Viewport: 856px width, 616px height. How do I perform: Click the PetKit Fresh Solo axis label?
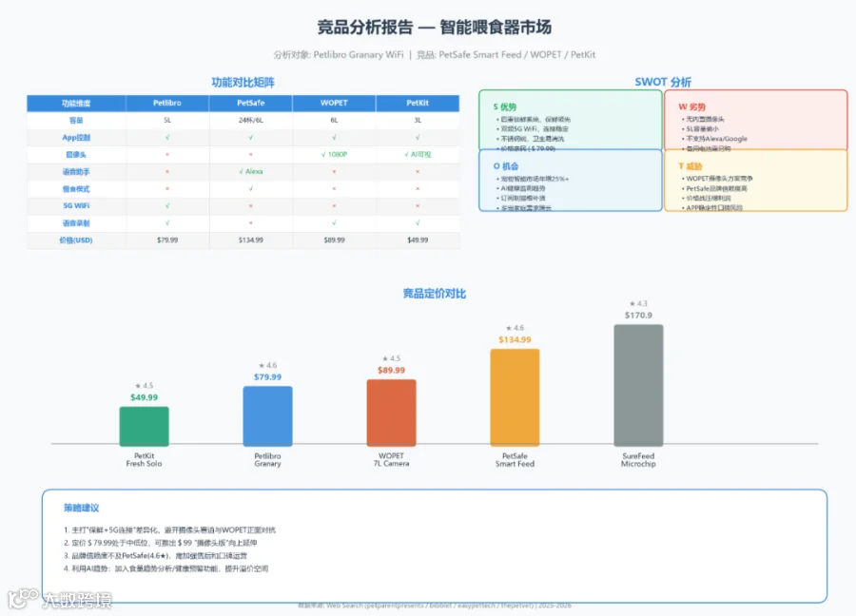(x=145, y=459)
